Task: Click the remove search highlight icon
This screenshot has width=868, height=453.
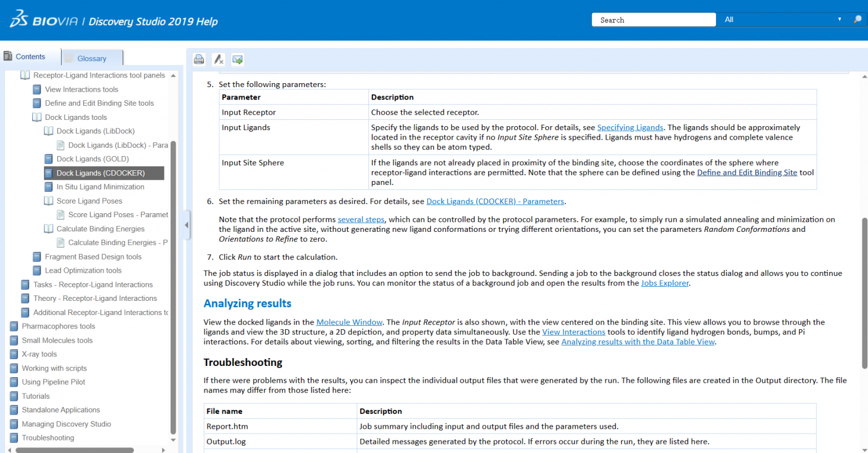Action: (x=218, y=59)
